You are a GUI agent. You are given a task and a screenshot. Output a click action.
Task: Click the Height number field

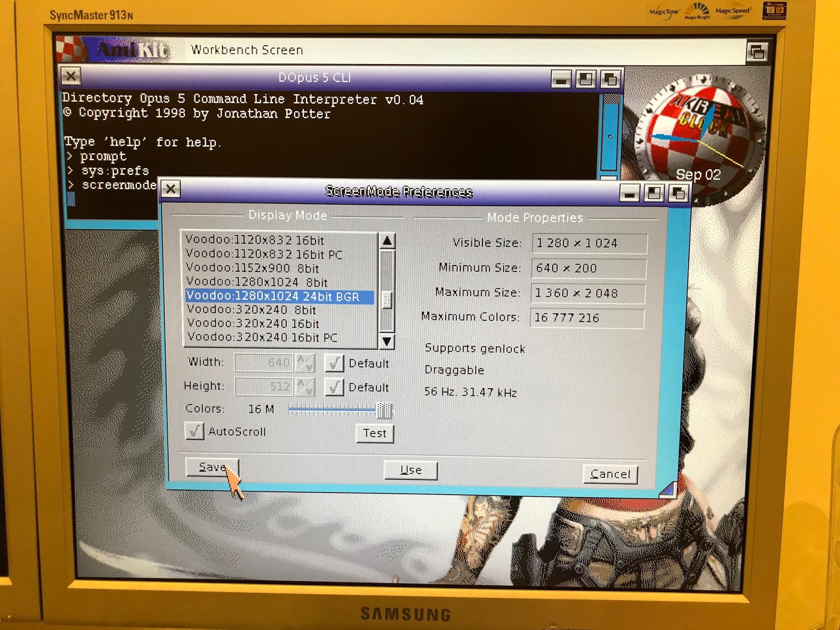pos(264,387)
